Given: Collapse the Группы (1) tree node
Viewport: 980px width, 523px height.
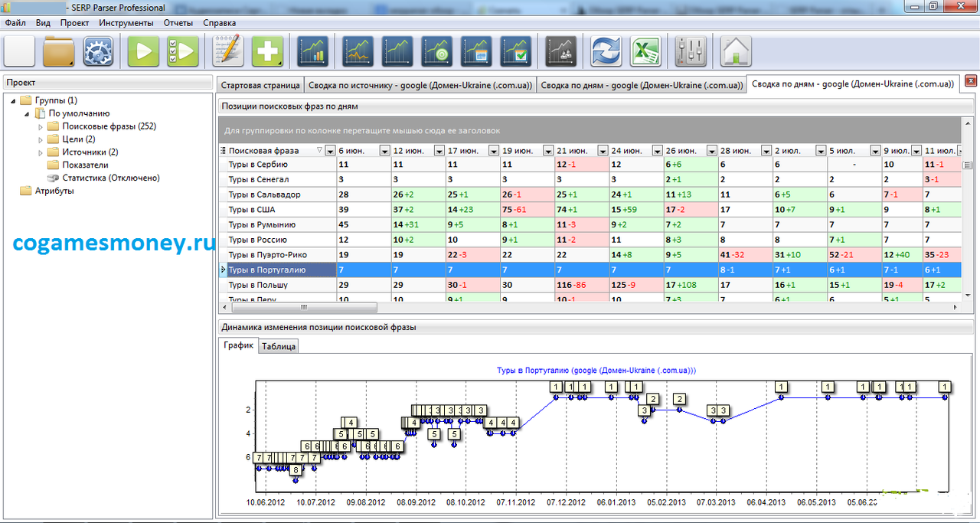Looking at the screenshot, I should [13, 101].
